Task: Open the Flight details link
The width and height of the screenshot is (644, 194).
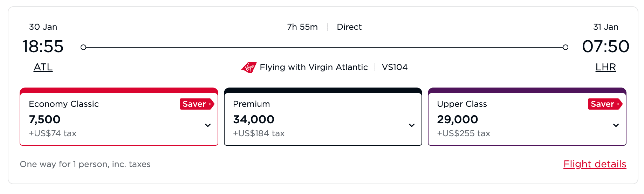Action: pos(595,164)
